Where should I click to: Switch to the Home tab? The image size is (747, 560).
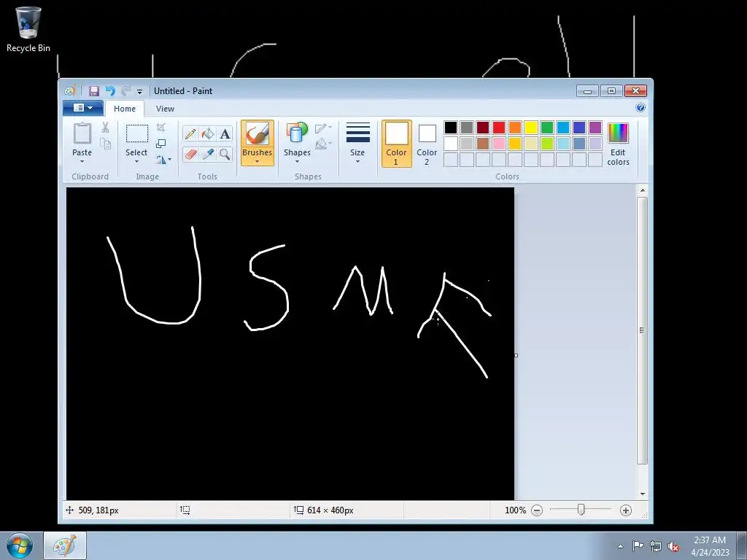(x=125, y=109)
